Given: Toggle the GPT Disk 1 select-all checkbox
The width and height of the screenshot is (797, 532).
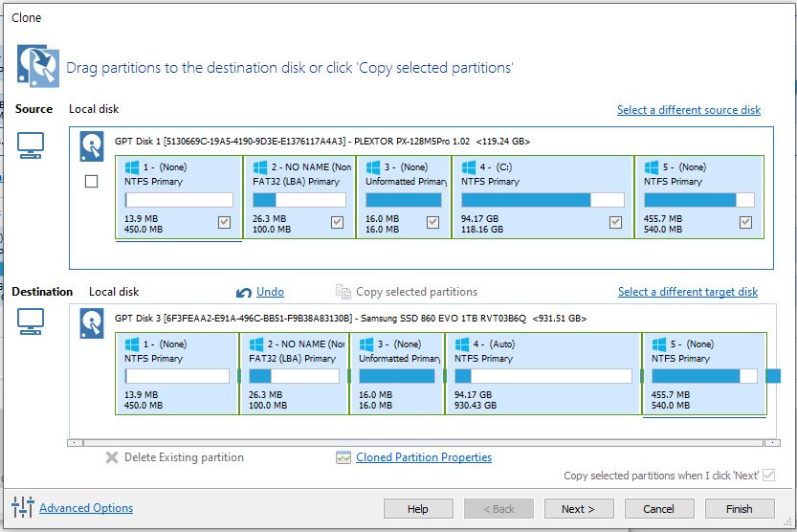Looking at the screenshot, I should [x=92, y=182].
